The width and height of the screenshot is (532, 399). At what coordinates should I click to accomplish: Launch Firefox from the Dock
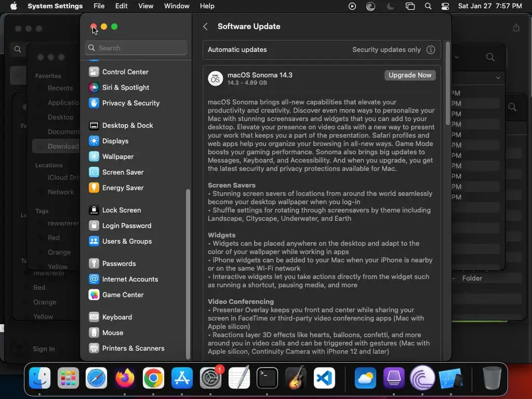(x=125, y=378)
